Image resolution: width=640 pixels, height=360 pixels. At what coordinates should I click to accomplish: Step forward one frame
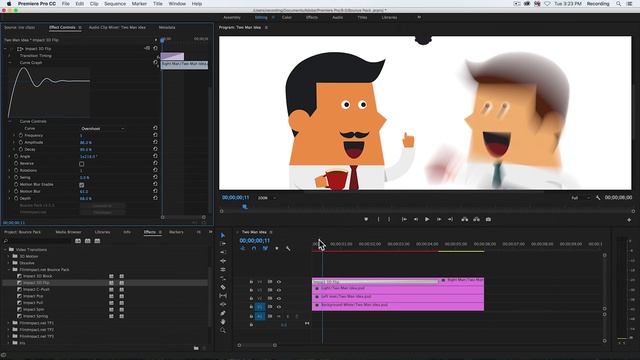439,219
